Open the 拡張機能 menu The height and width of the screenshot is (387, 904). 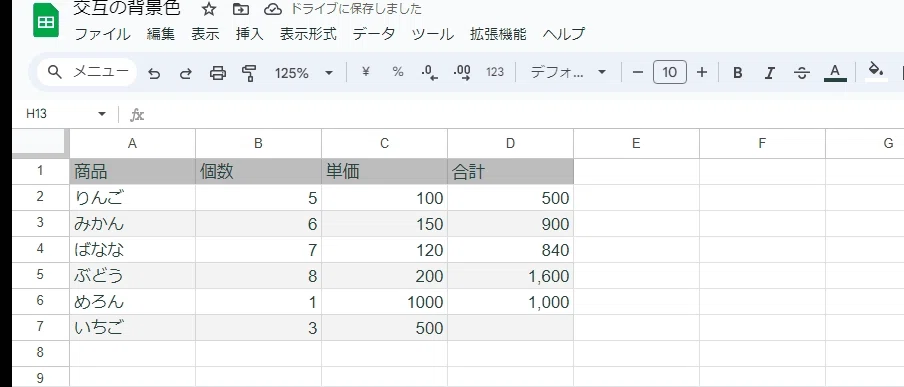coord(498,34)
